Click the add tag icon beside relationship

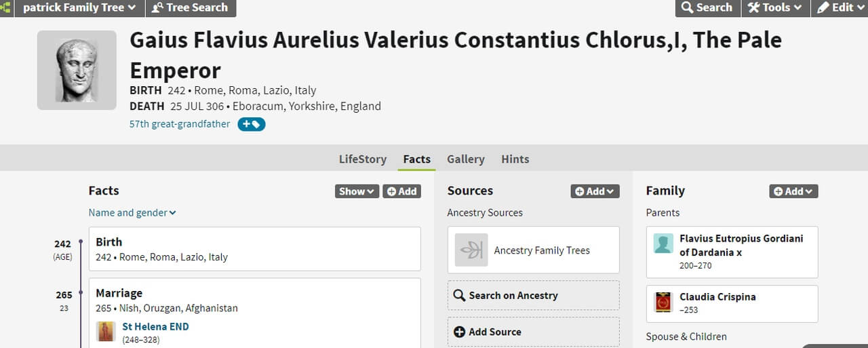point(251,124)
